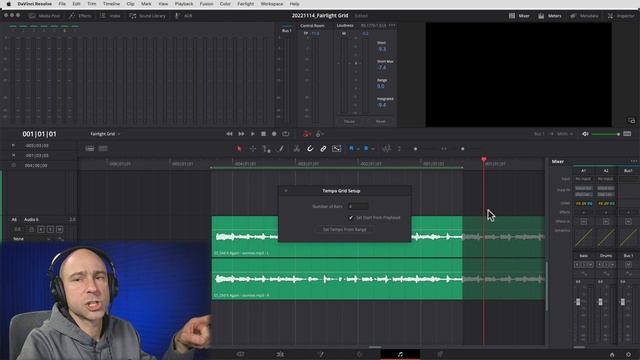Select the pencil automation tool

pos(280,149)
